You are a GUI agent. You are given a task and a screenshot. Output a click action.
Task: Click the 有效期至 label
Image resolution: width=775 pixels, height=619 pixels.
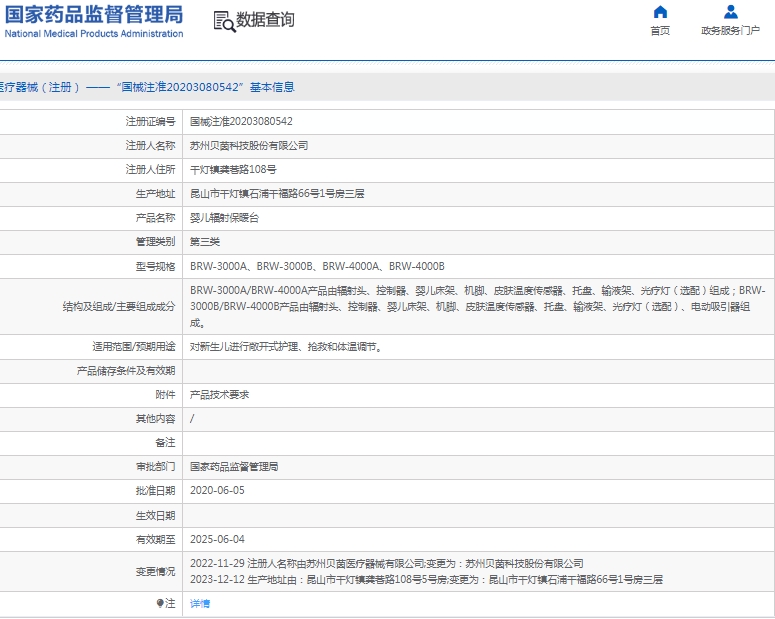155,539
